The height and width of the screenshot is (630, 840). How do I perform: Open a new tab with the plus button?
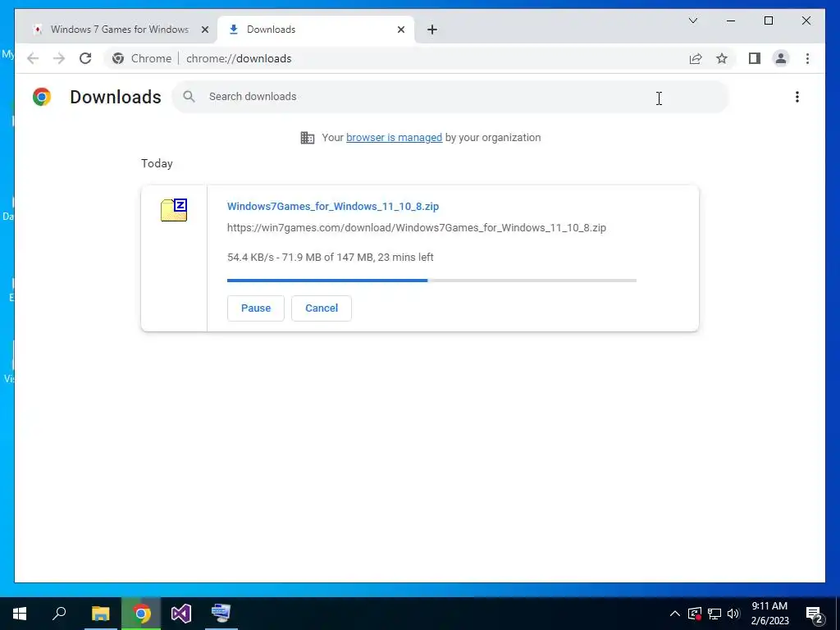tap(432, 30)
